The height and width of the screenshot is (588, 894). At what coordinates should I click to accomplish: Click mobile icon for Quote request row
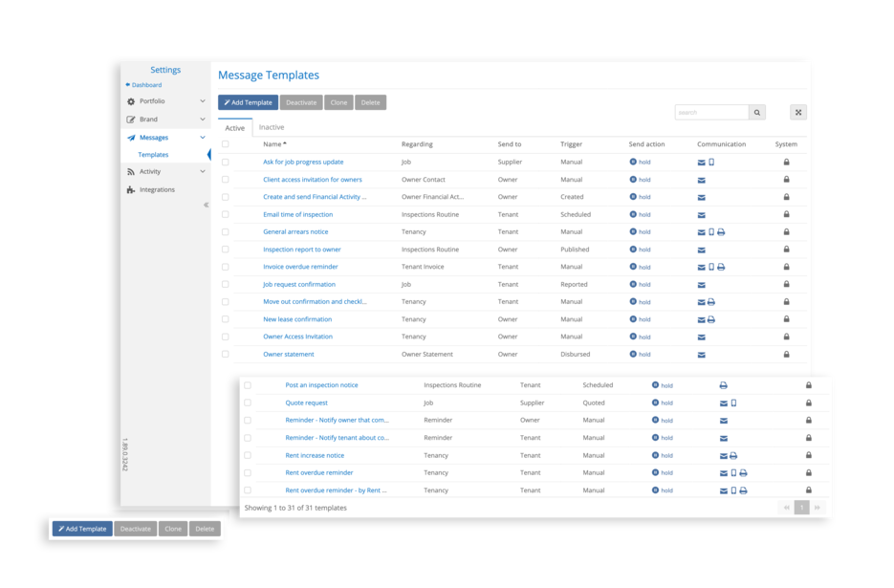pyautogui.click(x=733, y=403)
